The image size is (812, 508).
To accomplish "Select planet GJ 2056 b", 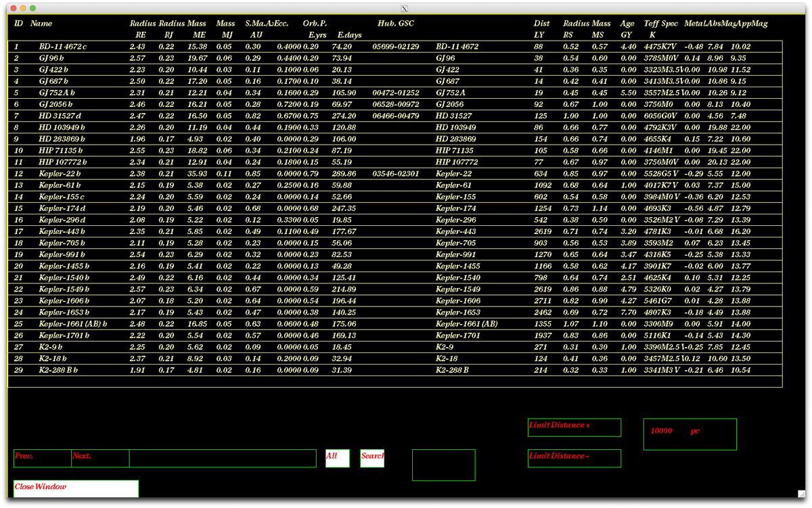I will click(395, 104).
